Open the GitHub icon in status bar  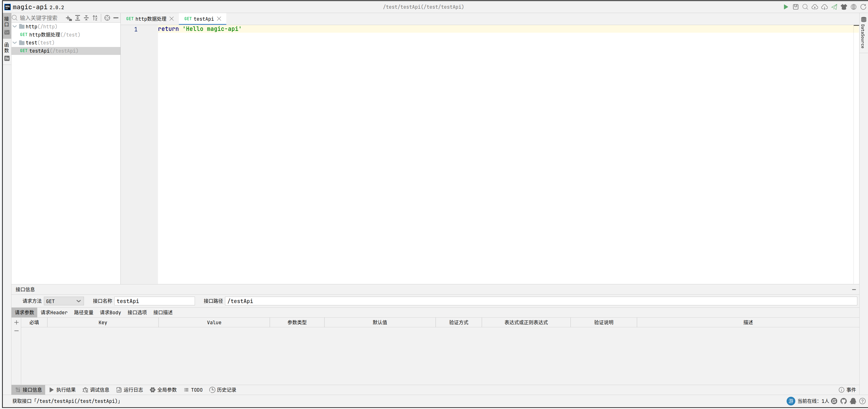pyautogui.click(x=844, y=401)
